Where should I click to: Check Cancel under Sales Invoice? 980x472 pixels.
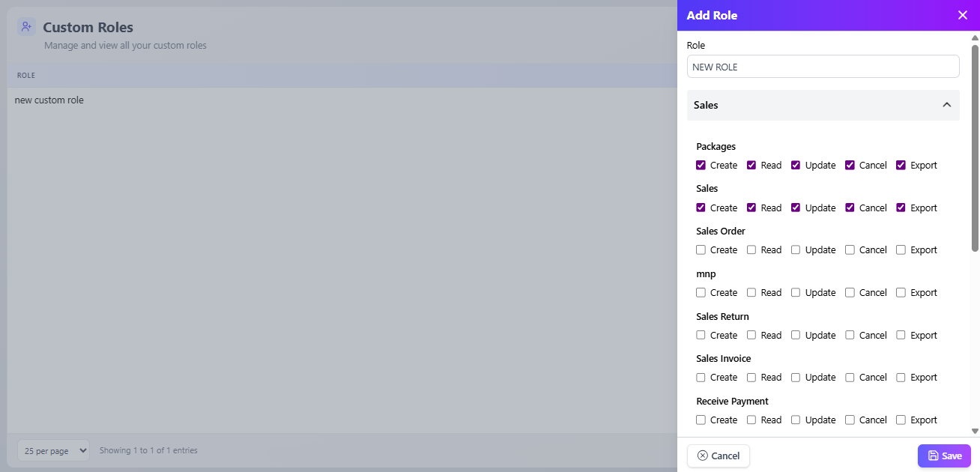coord(850,377)
